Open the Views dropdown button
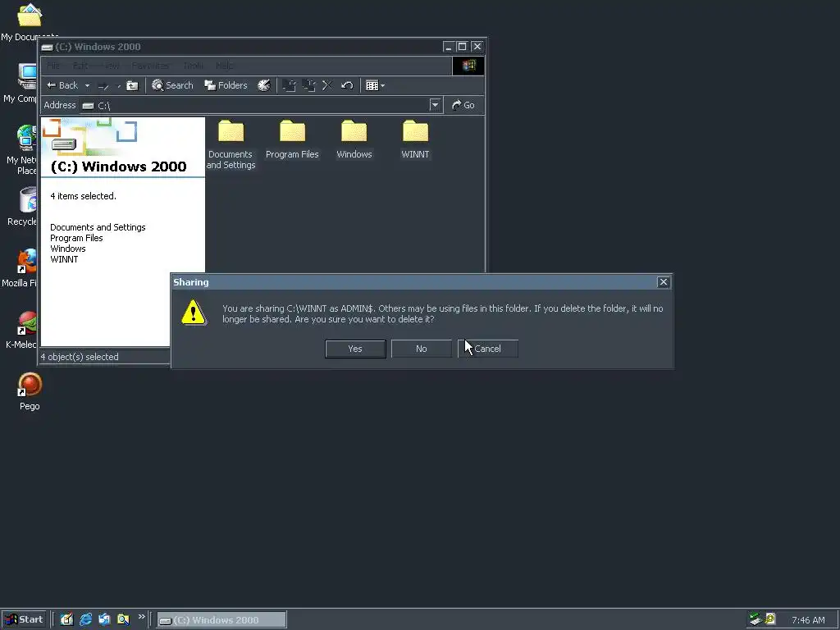 click(375, 85)
